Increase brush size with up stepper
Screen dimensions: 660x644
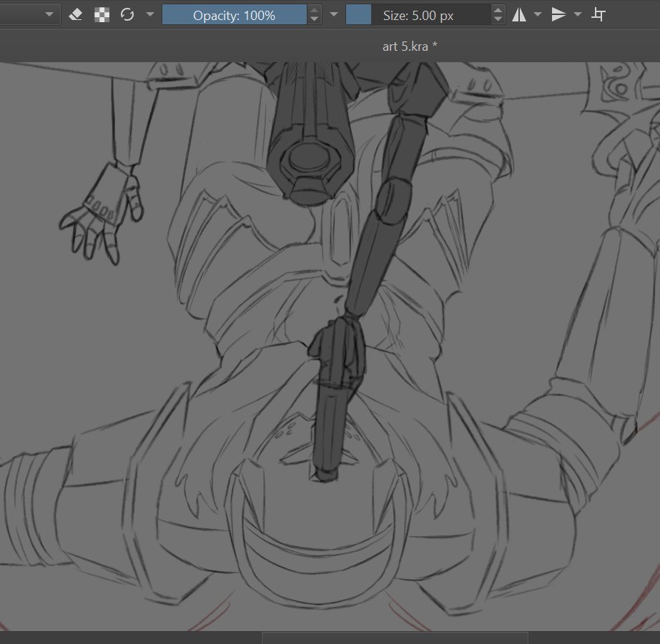[x=498, y=10]
